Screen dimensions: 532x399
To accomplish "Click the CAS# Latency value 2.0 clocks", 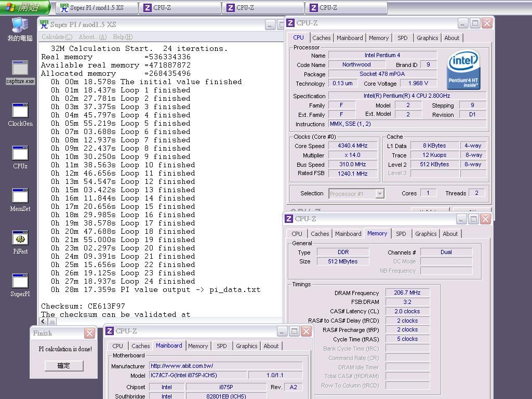I will pos(407,311).
